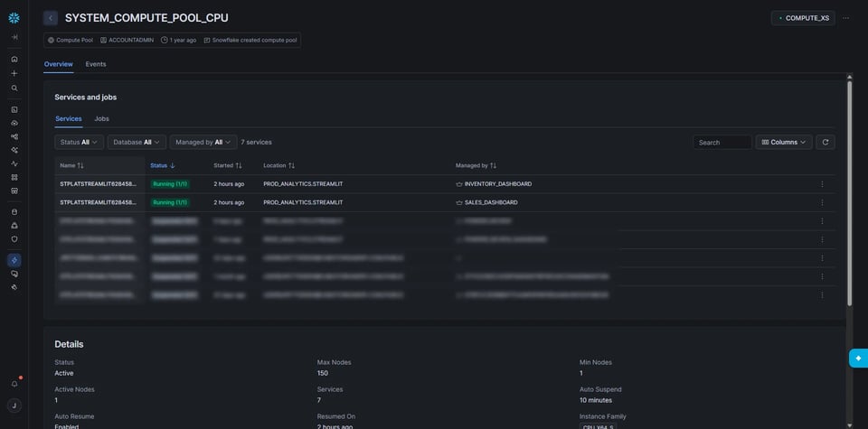Viewport: 868px width, 429px height.
Task: Click the plus create icon in sidebar
Action: coord(14,73)
